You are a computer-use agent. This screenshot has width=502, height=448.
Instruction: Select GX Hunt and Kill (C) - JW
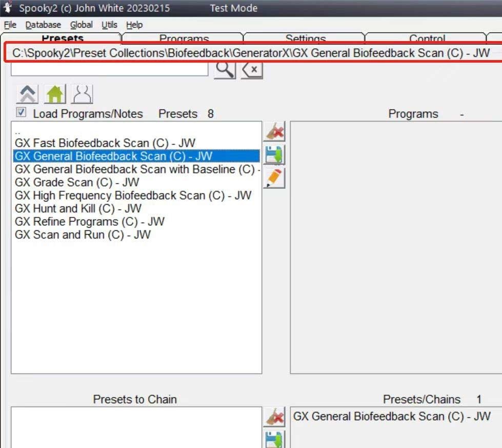coord(137,209)
